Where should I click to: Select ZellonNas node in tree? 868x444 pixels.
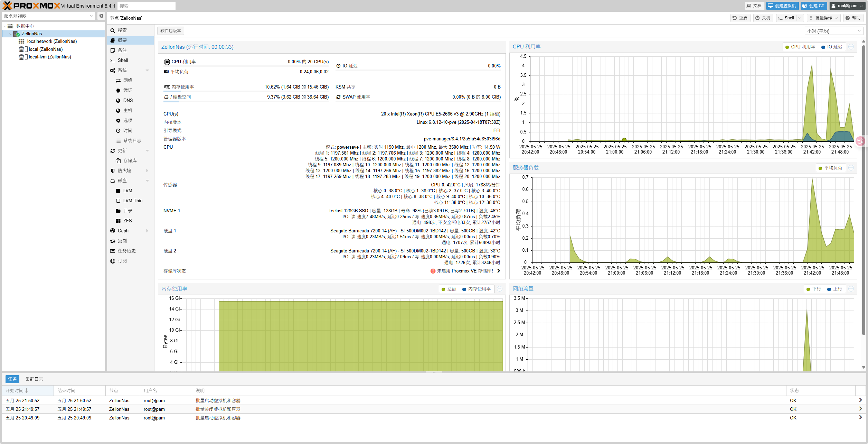[54, 34]
